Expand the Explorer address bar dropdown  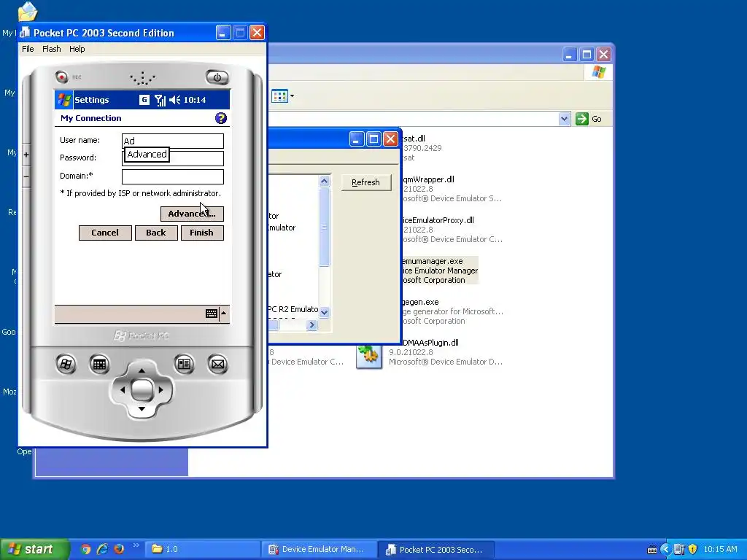point(564,119)
